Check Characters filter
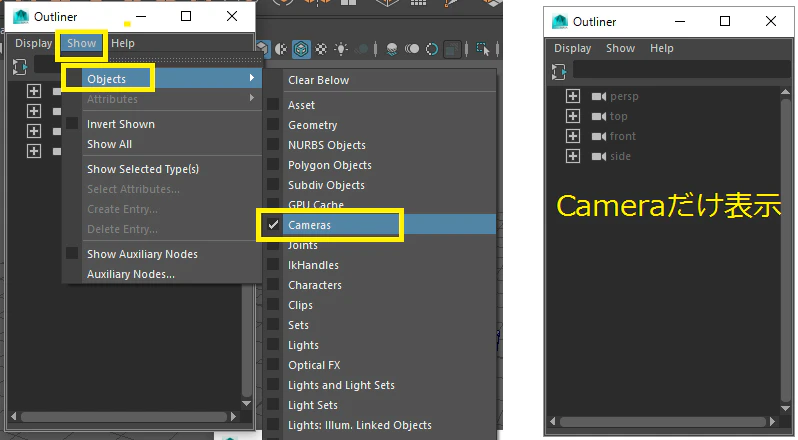This screenshot has height=440, width=798. 273,284
